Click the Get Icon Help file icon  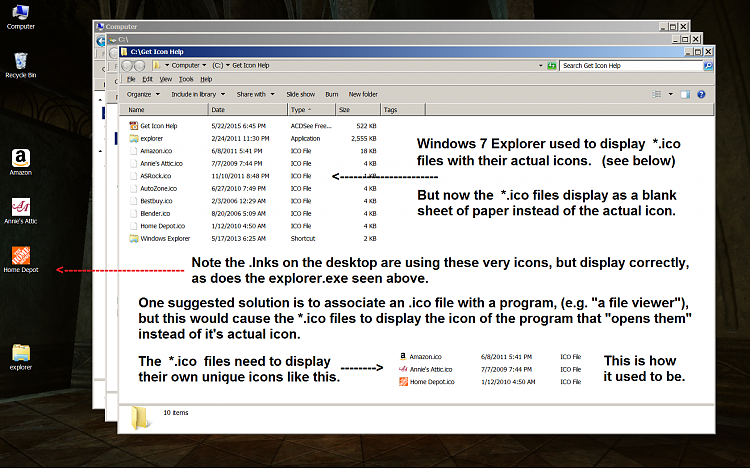coord(133,126)
